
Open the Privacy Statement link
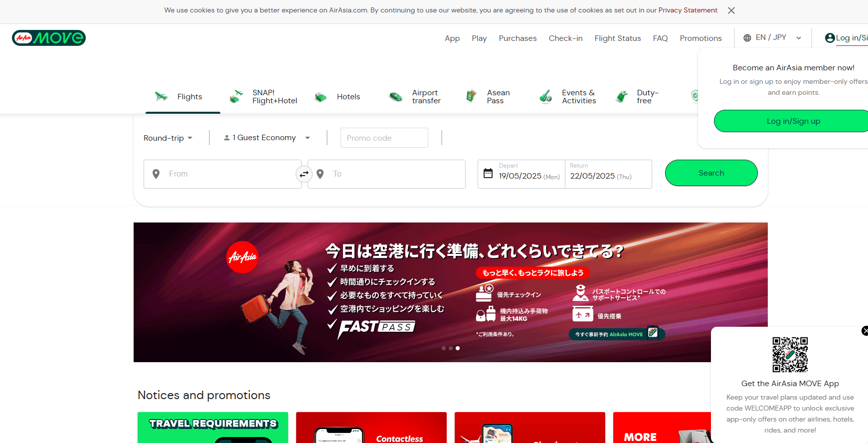(688, 10)
